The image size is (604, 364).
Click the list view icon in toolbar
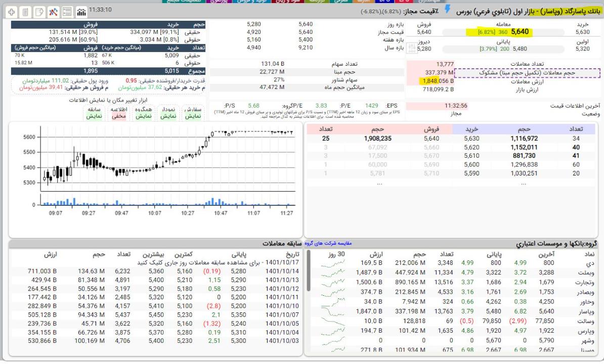point(67,12)
